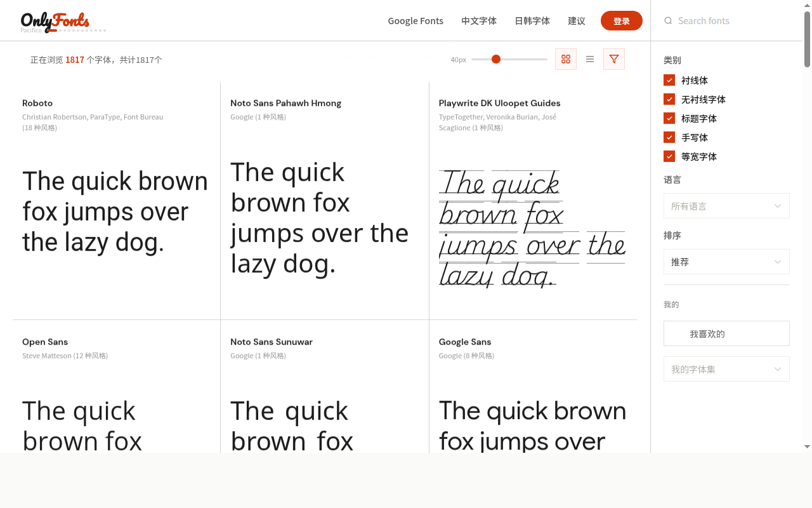Open the 推荐 sort order dropdown

tap(726, 262)
